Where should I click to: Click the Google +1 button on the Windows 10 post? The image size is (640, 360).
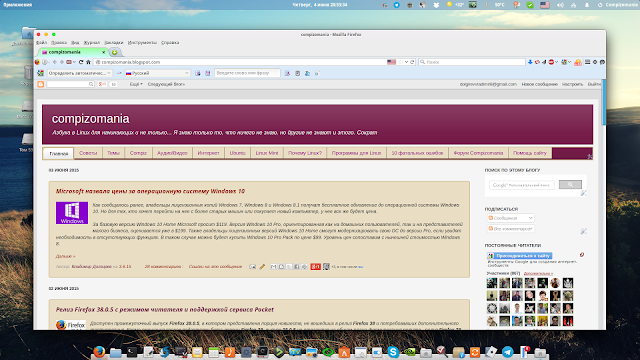coord(316,267)
